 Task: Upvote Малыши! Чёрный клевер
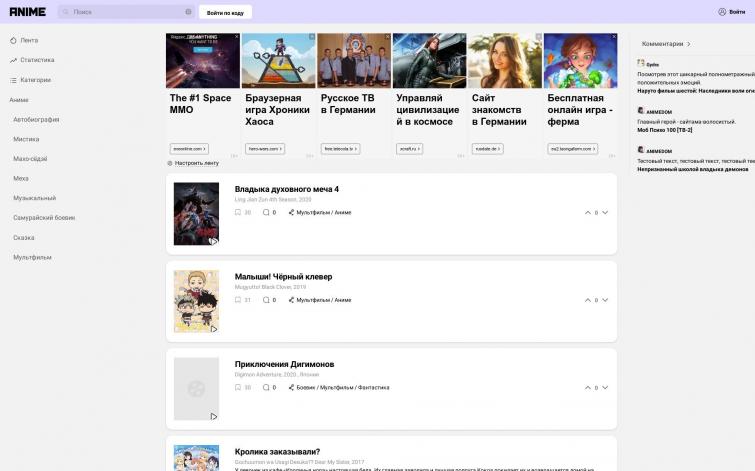(x=587, y=300)
